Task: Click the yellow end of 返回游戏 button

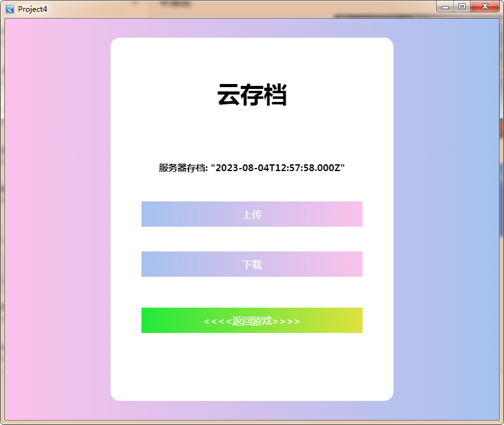Action: tap(350, 320)
